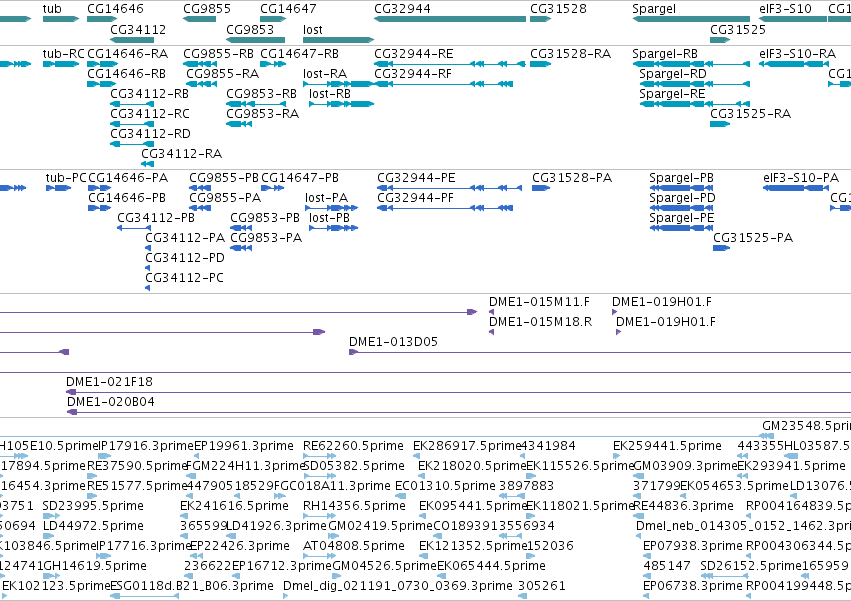Click protein CG31525-PA
Screen dimensions: 851x601
click(722, 248)
